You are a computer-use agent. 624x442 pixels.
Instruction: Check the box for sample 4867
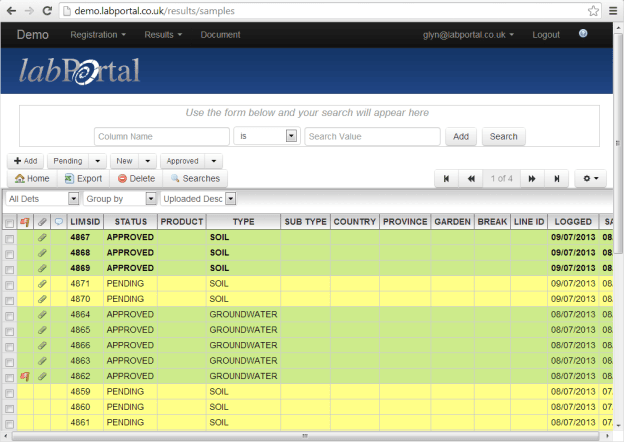pos(10,239)
